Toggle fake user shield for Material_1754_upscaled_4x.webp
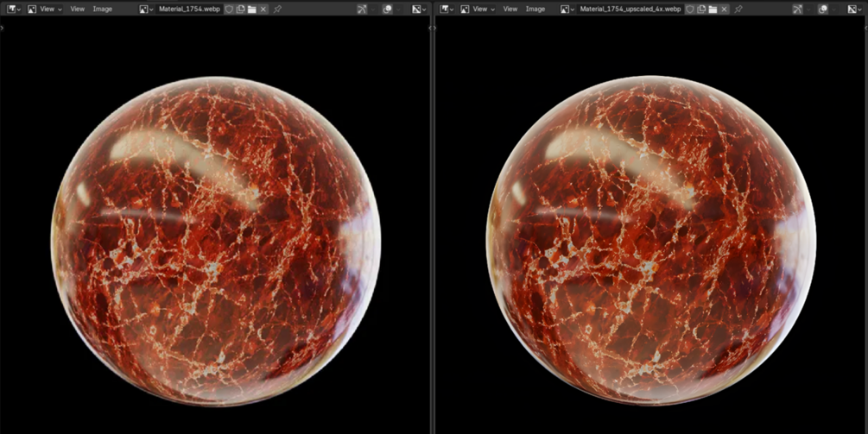This screenshot has width=868, height=434. [x=690, y=9]
